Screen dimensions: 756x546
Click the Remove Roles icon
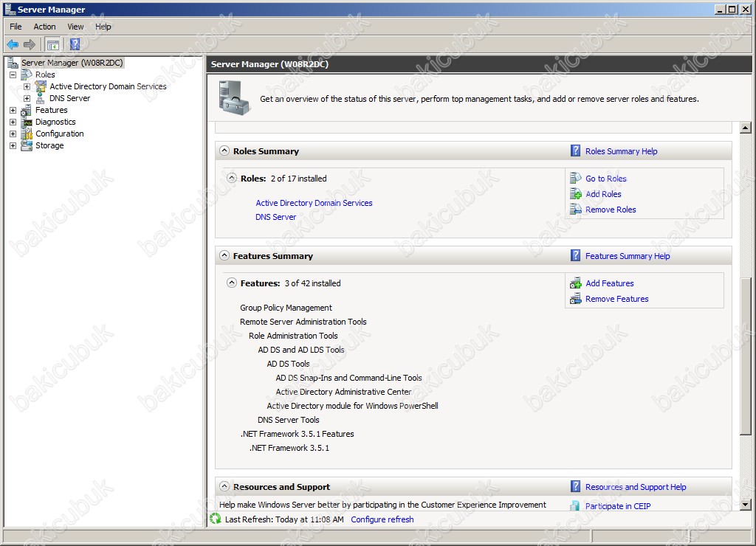576,209
